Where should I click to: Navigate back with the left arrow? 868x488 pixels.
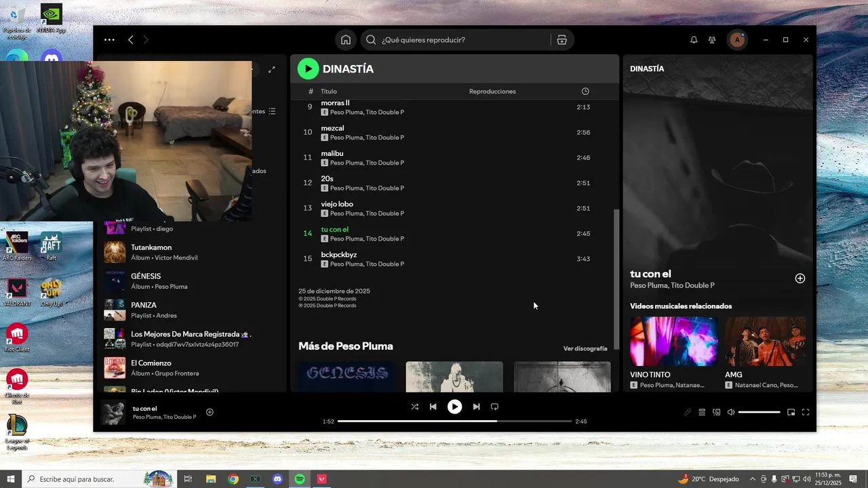(x=131, y=40)
